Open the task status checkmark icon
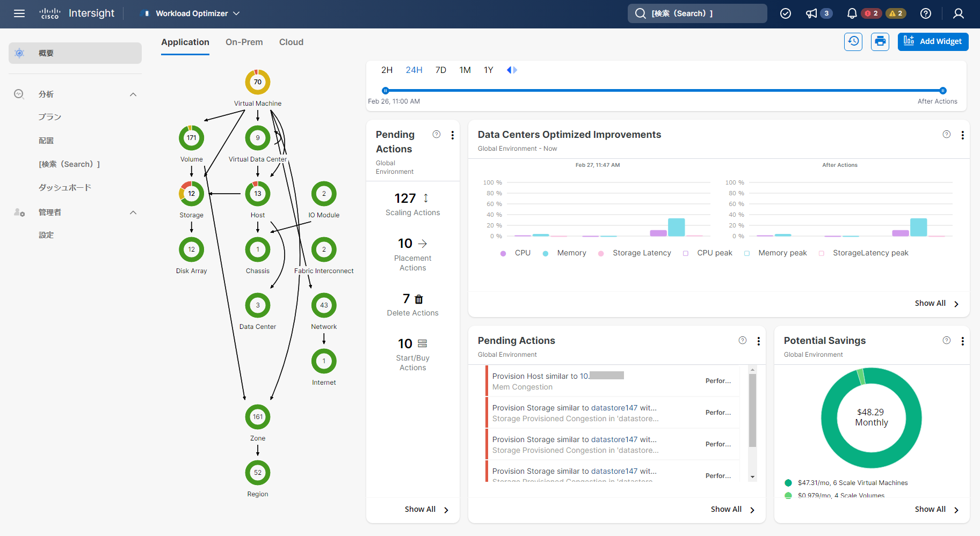 point(786,13)
